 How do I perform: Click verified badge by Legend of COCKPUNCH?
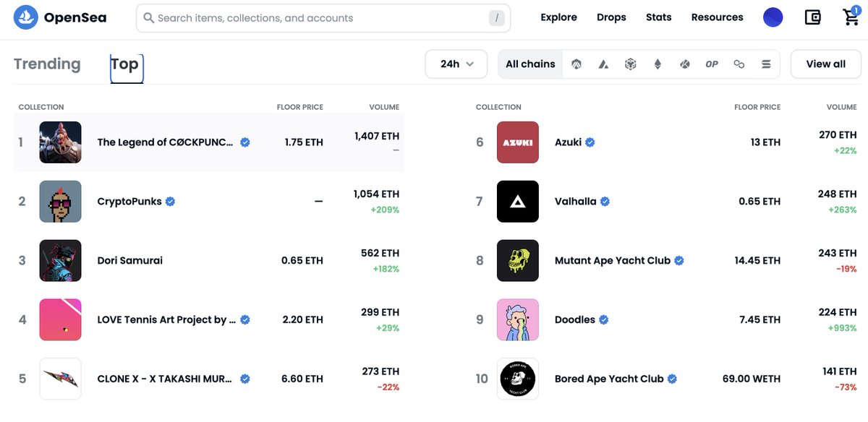(x=245, y=142)
